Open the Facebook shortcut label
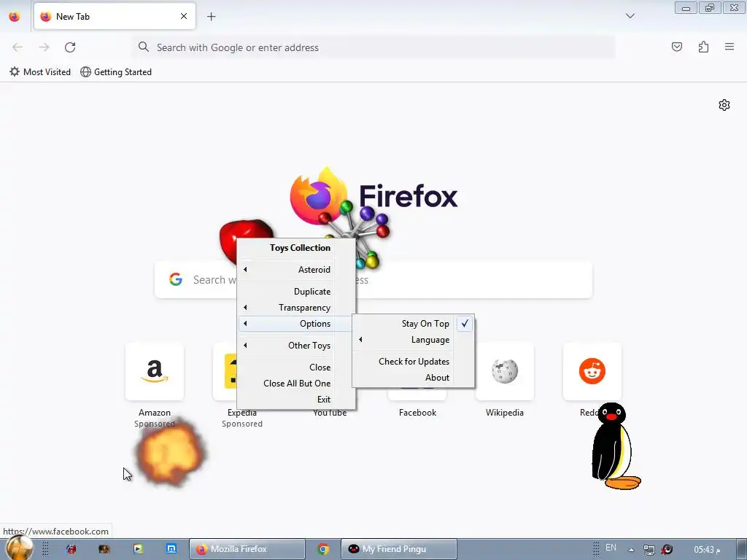The image size is (747, 560). pyautogui.click(x=417, y=413)
